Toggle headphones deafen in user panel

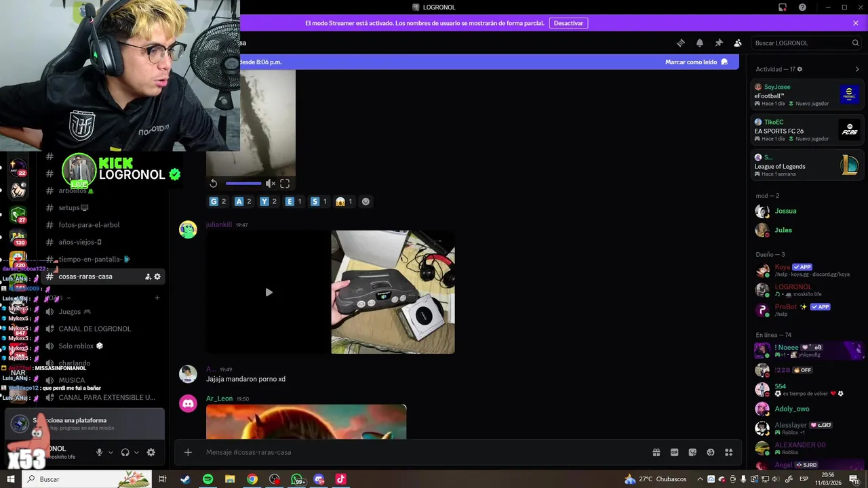click(x=125, y=452)
